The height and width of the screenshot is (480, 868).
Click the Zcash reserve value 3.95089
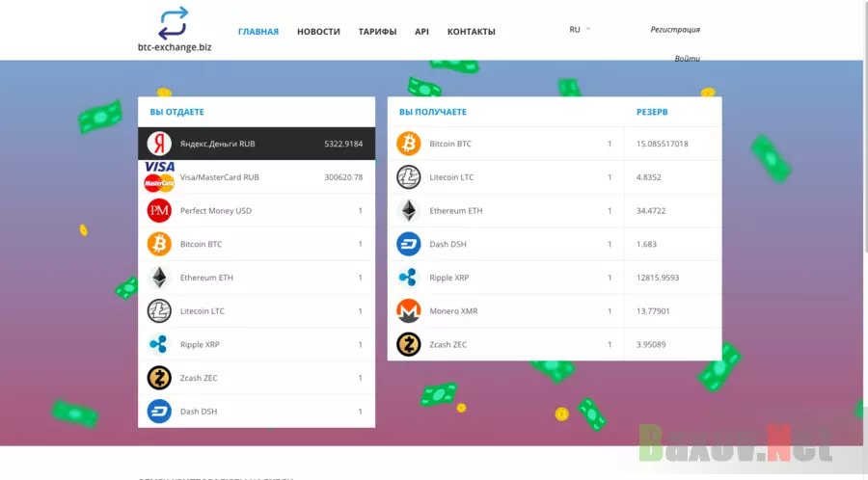[651, 344]
